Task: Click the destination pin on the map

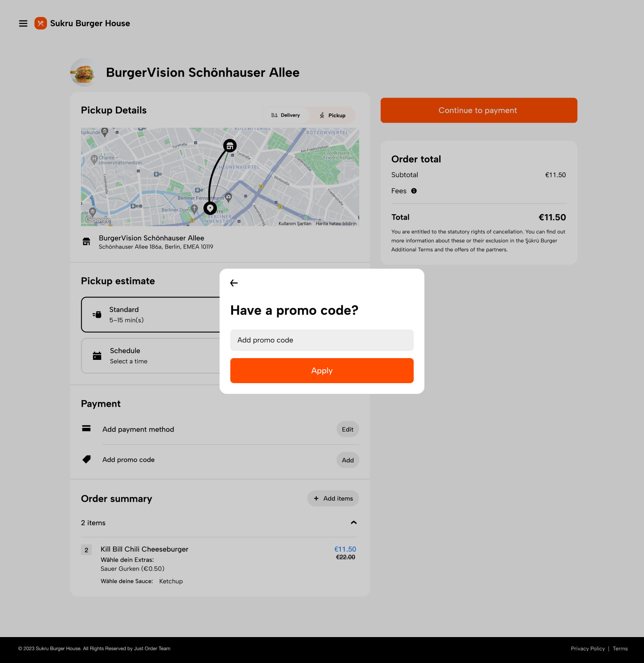Action: point(210,208)
